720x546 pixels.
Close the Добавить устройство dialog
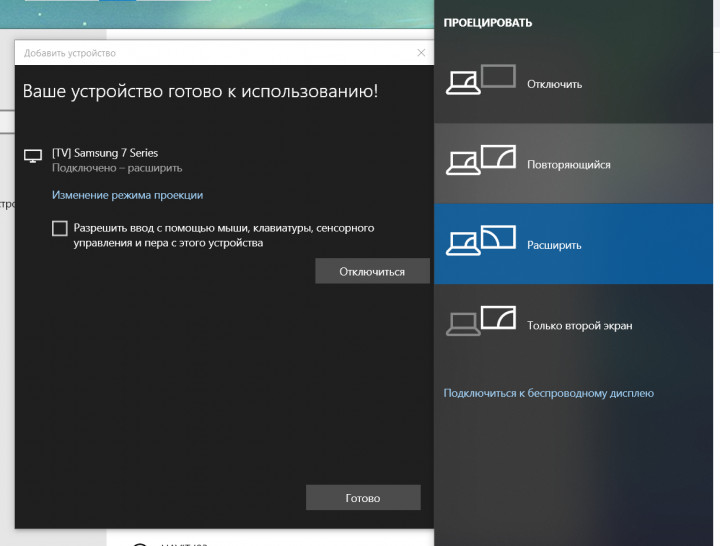pyautogui.click(x=421, y=52)
